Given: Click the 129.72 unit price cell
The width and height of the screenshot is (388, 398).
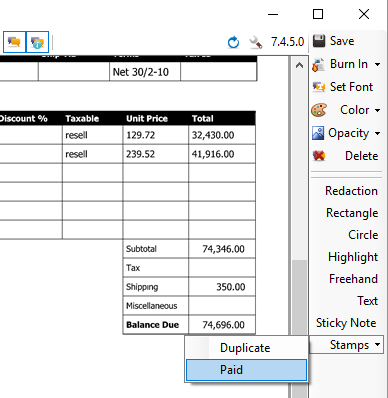Looking at the screenshot, I should pyautogui.click(x=156, y=135).
